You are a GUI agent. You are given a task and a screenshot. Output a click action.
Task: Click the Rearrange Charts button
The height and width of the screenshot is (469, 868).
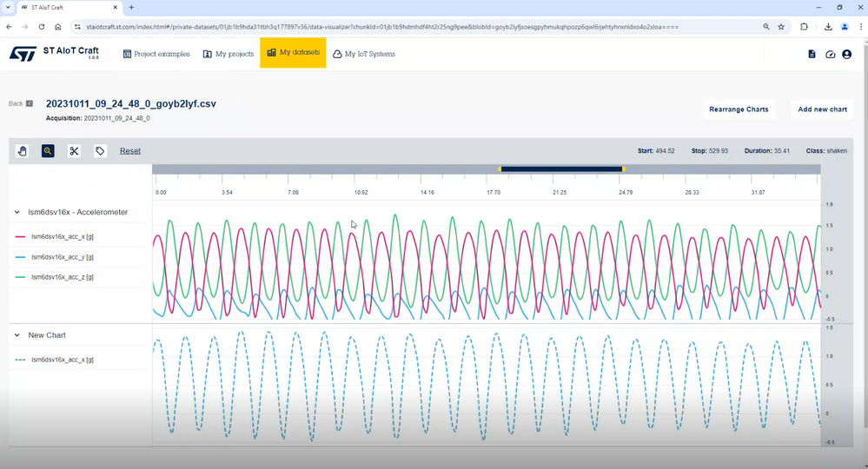tap(739, 109)
